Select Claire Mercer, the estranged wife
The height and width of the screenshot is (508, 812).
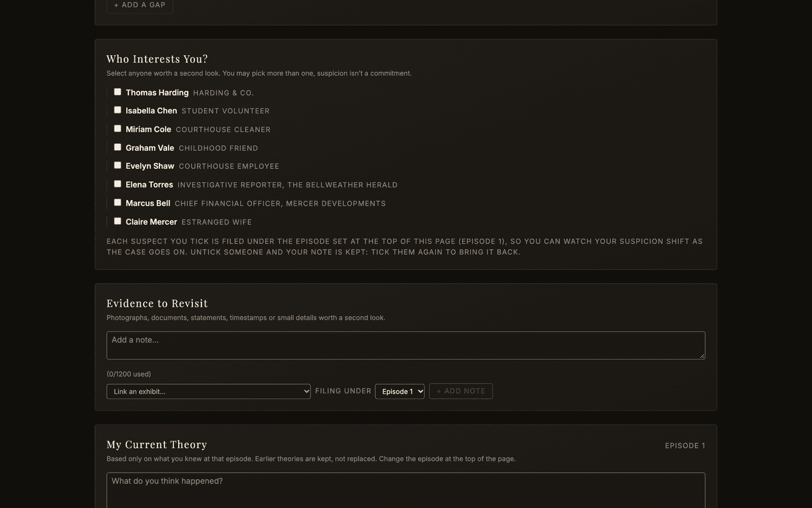[x=117, y=221]
